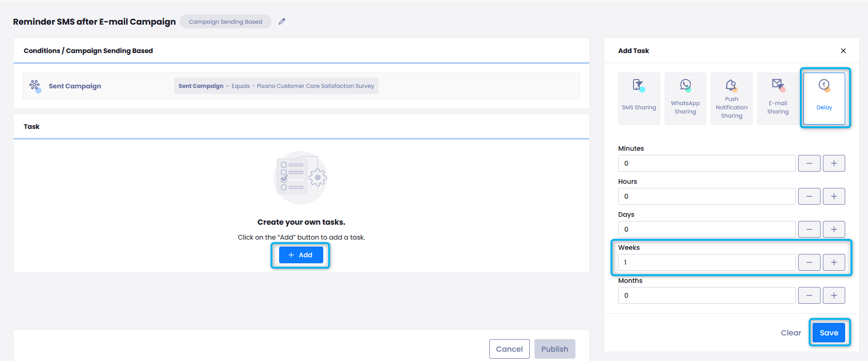Close the Add Task panel
This screenshot has height=361, width=868.
coord(843,51)
